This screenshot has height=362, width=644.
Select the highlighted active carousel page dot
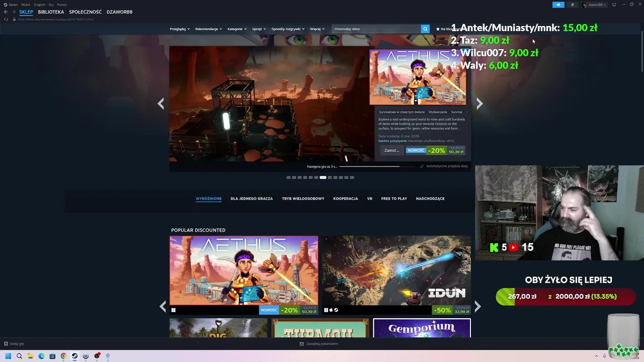pos(323,177)
